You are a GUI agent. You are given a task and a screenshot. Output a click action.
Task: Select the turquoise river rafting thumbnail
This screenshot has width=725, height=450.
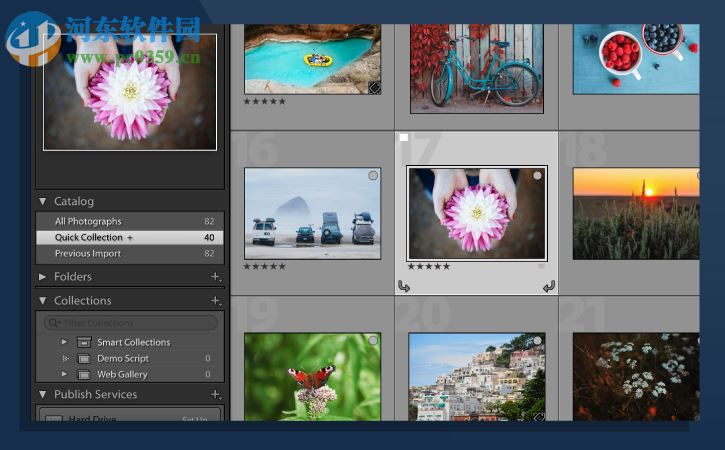tap(313, 59)
